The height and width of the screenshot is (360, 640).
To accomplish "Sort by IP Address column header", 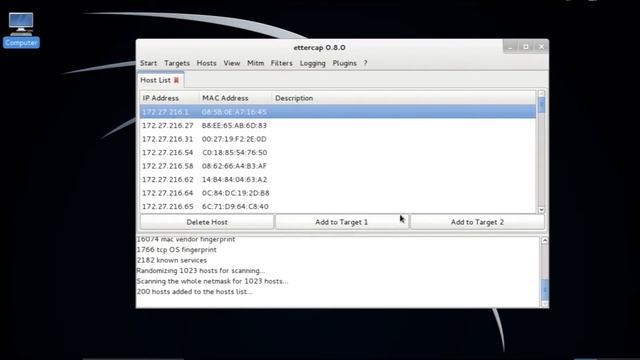I will (x=169, y=98).
